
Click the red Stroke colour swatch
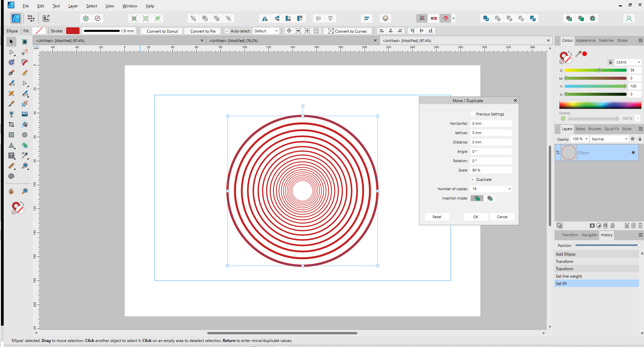pyautogui.click(x=73, y=31)
